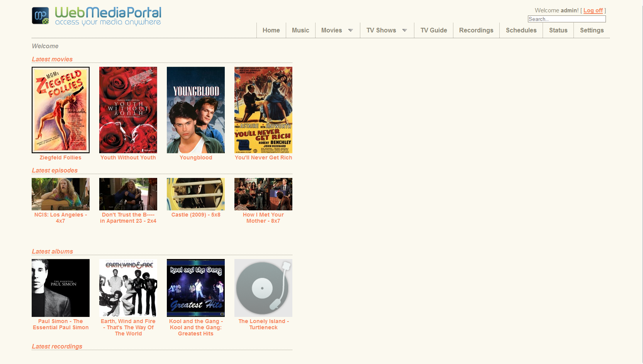
Task: Click How I Met Your Mother - 8x7 link
Action: click(x=263, y=218)
